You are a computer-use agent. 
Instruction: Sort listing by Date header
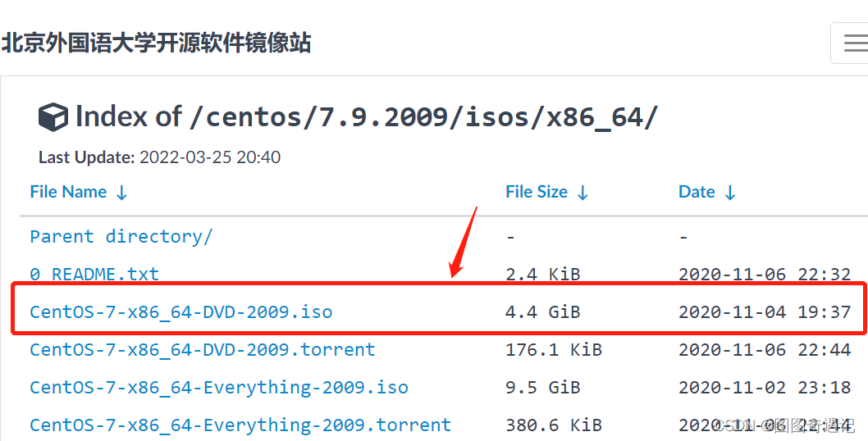coord(697,192)
